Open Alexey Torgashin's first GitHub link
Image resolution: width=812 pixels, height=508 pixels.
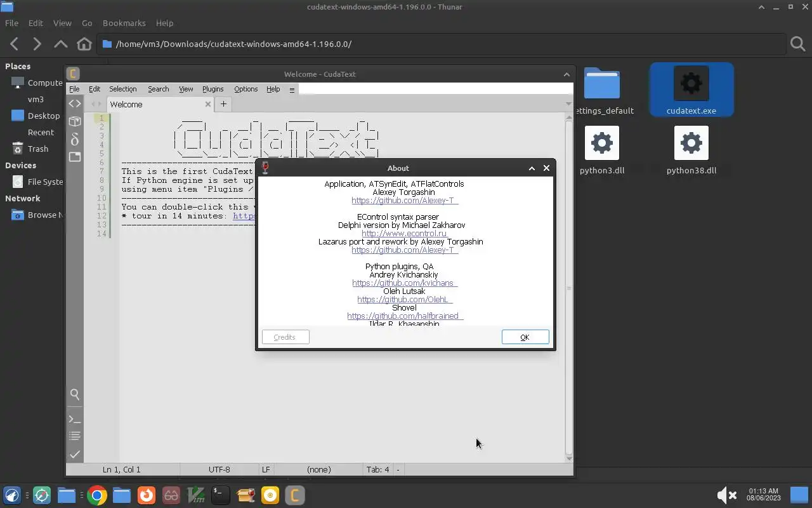click(x=405, y=201)
